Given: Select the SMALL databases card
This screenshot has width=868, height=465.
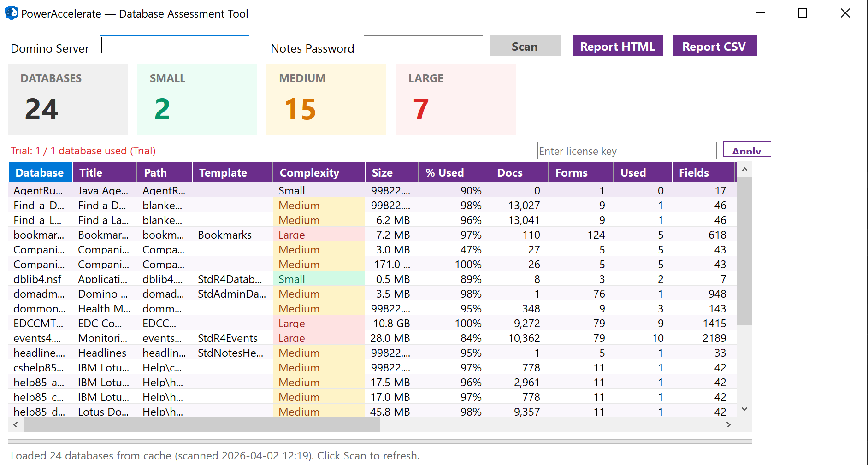Looking at the screenshot, I should (197, 99).
